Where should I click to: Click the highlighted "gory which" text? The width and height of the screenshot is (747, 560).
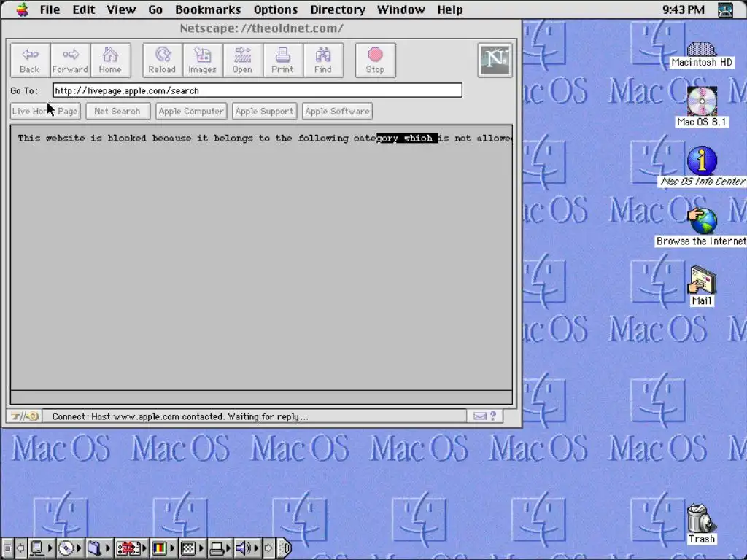[407, 139]
